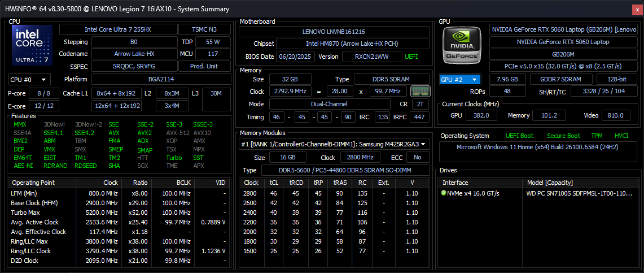This screenshot has height=273, width=644.
Task: Open the CPU #0 selector dropdown
Action: coord(29,80)
